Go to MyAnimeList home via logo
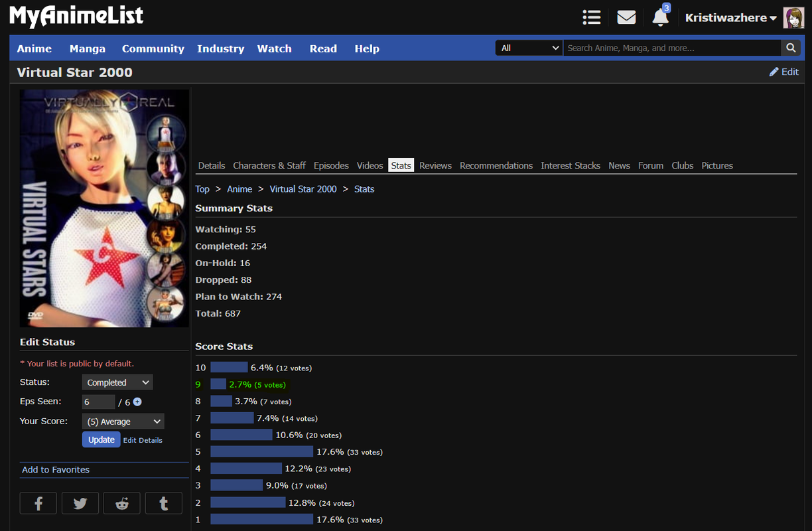812x531 pixels. pyautogui.click(x=76, y=16)
